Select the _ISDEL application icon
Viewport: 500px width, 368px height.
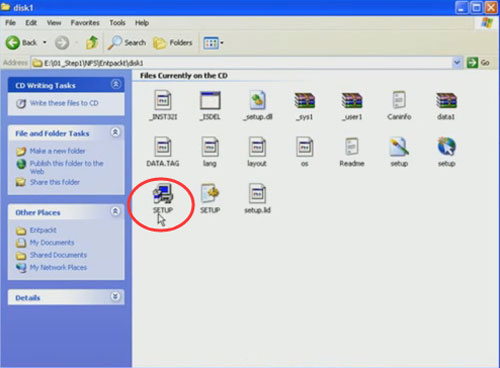pos(210,100)
